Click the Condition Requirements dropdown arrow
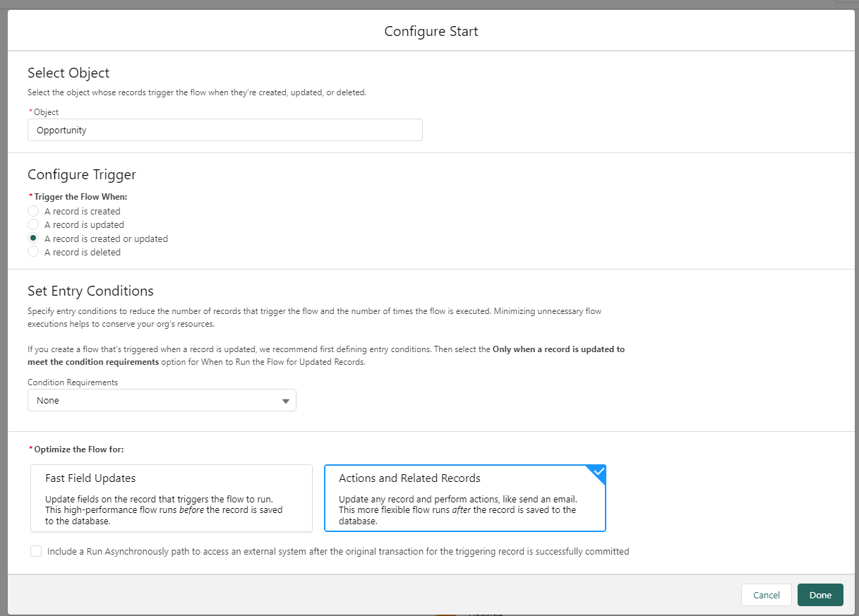 285,401
